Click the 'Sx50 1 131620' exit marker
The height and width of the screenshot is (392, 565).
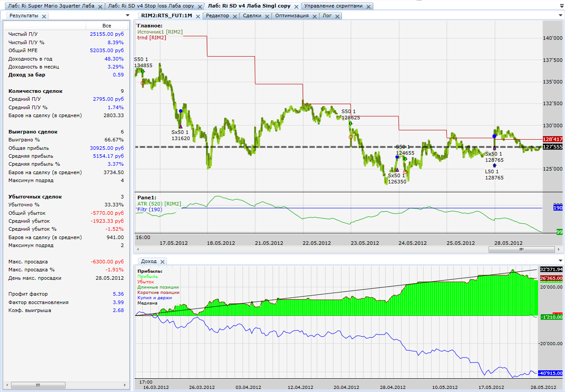coord(180,127)
